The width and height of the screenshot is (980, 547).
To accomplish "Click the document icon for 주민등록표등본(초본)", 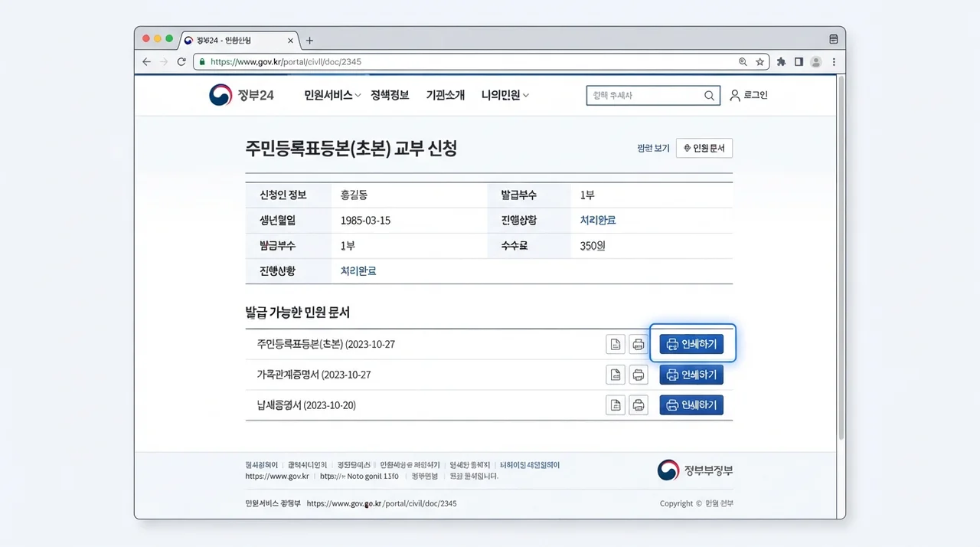I will 615,344.
